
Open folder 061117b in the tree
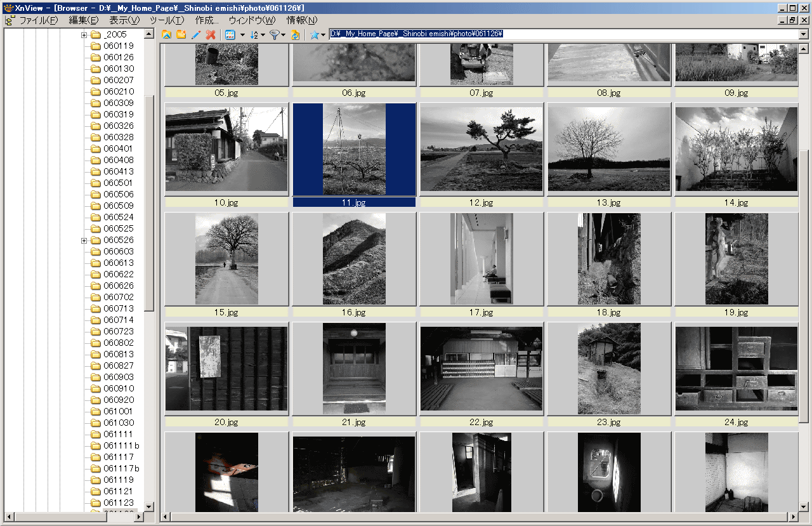click(121, 468)
